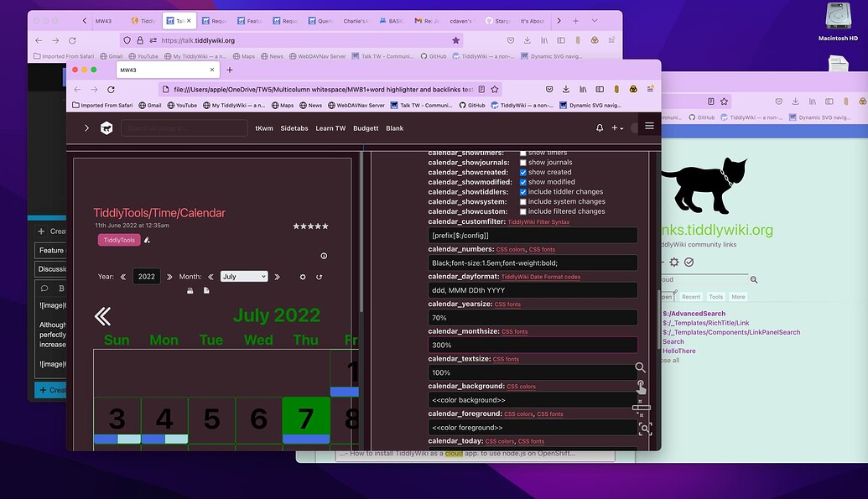Image resolution: width=868 pixels, height=499 pixels.
Task: Open the front browser's library icon
Action: click(x=583, y=89)
